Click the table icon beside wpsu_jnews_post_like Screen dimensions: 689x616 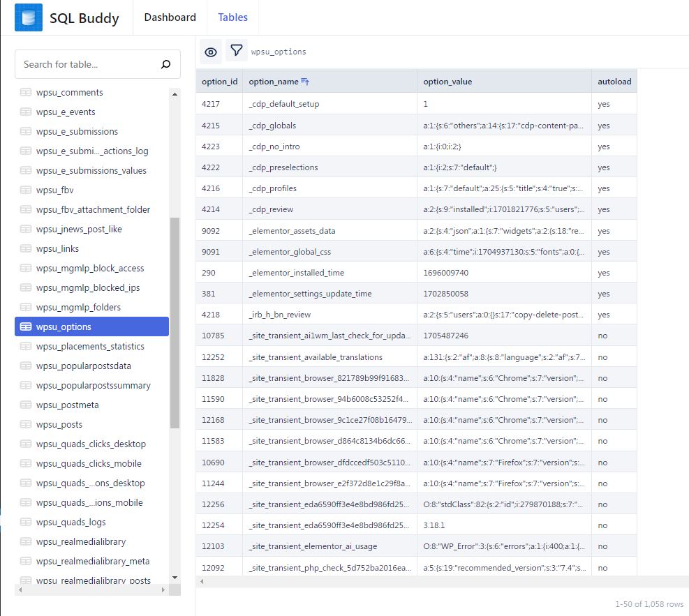tap(26, 230)
